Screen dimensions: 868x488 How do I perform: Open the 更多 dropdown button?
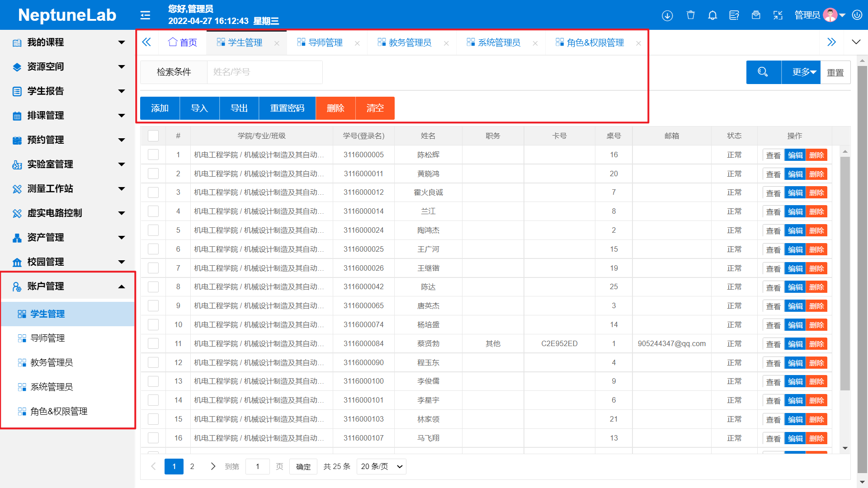click(x=801, y=72)
